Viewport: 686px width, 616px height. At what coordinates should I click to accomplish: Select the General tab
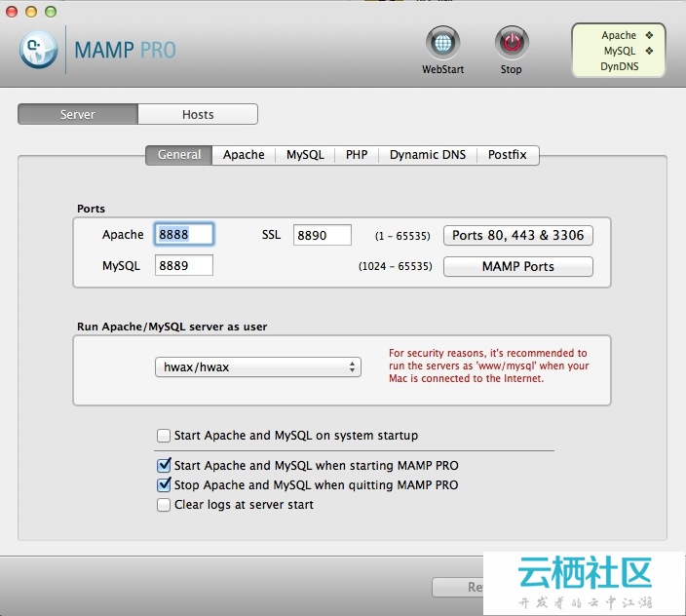179,155
